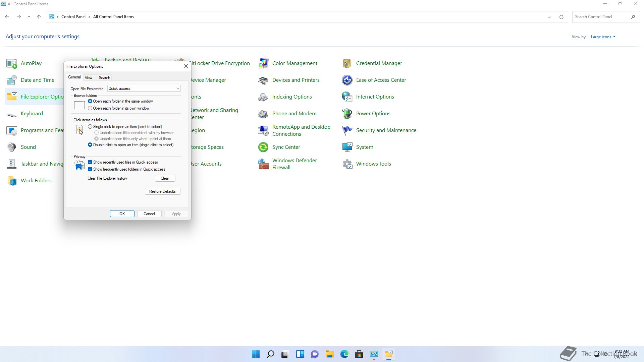Screen dimensions: 644x362
Task: Open the Color Management icon
Action: [x=263, y=63]
